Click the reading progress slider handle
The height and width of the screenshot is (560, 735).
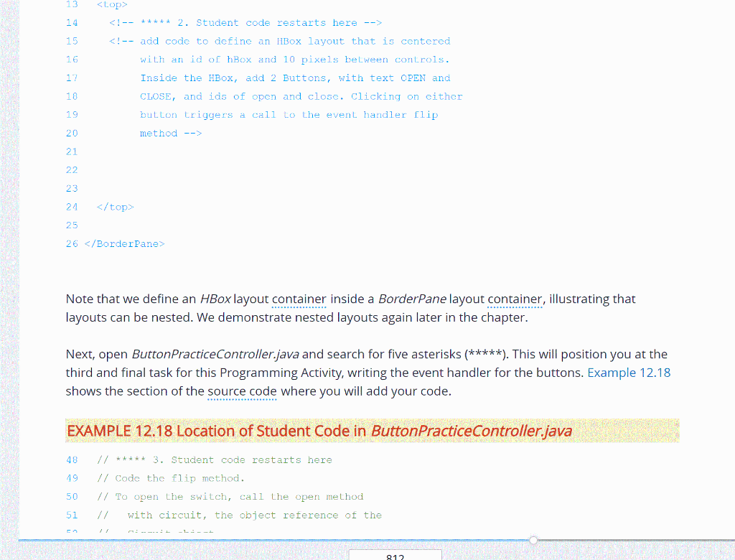click(533, 541)
